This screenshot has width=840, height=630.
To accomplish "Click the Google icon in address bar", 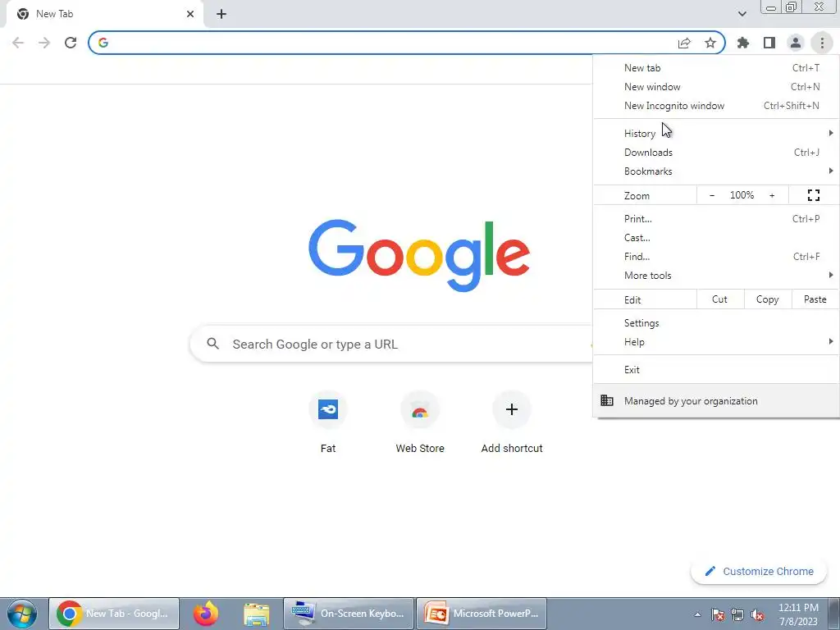I will point(103,43).
